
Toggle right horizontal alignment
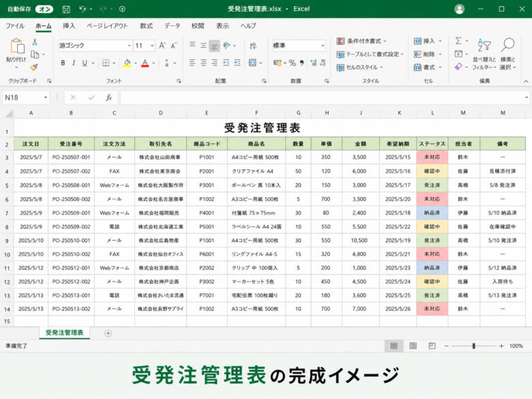click(214, 63)
